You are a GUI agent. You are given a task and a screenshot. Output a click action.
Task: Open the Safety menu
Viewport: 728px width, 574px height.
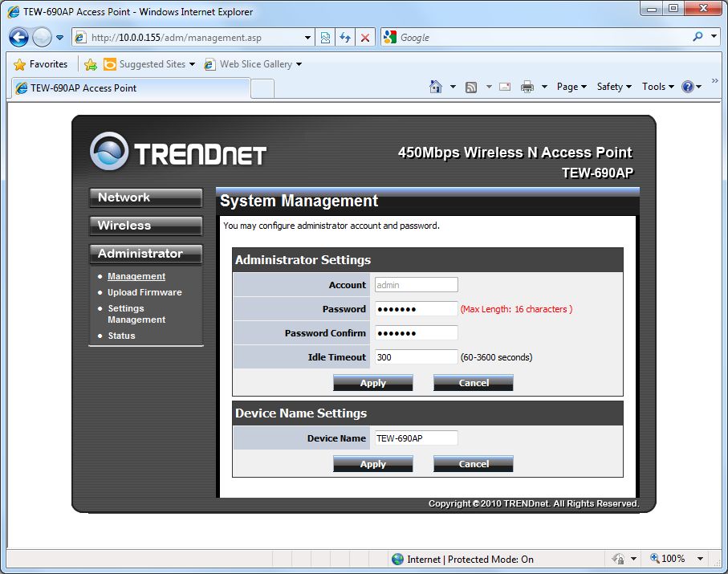click(614, 87)
